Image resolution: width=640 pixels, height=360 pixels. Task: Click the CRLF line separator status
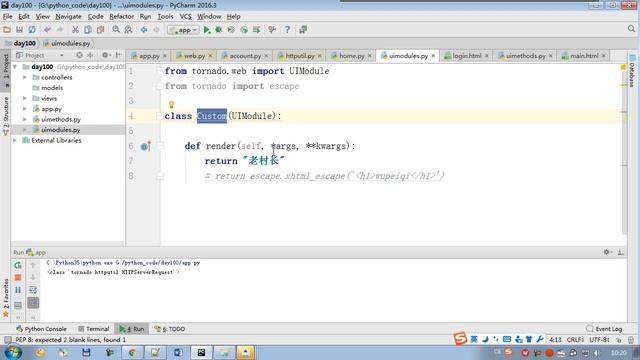(576, 340)
